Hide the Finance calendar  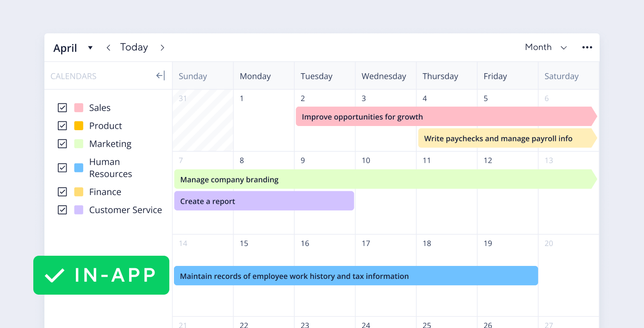point(62,192)
